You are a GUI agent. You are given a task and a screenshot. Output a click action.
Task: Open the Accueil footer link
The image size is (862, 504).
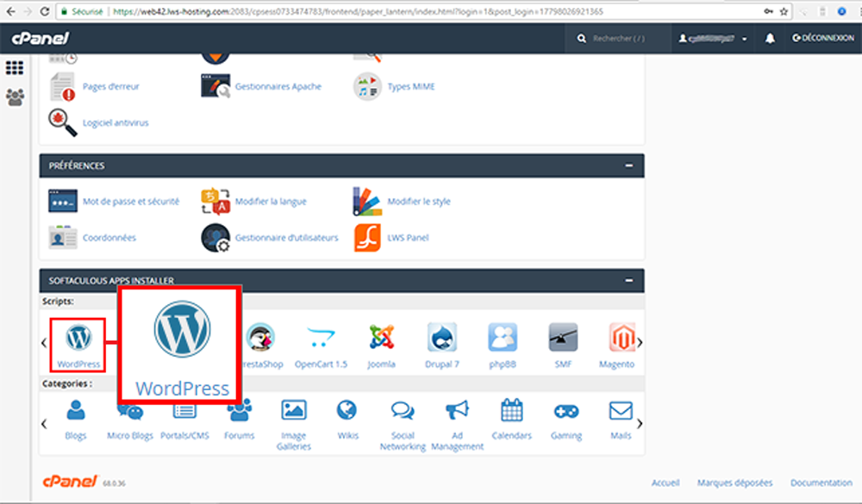coord(665,482)
